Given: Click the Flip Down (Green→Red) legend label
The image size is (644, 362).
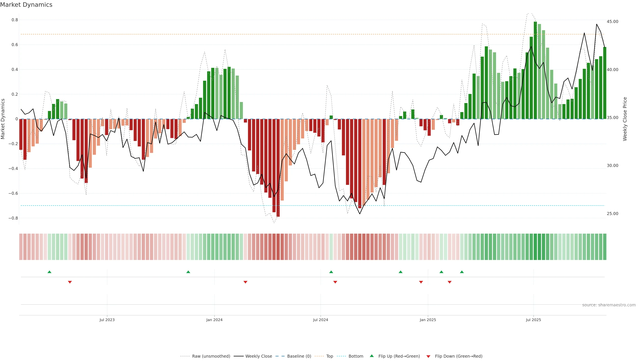Looking at the screenshot, I should 459,356.
